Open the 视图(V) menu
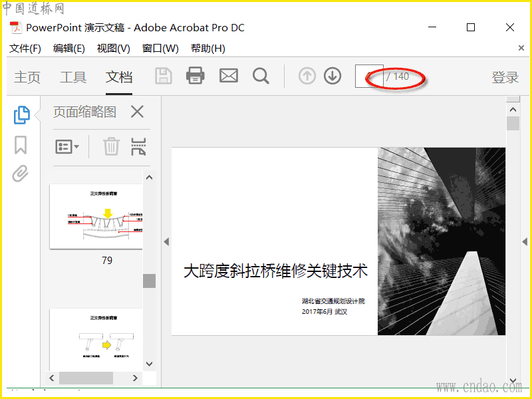Viewport: 532px width, 399px height. (x=113, y=49)
